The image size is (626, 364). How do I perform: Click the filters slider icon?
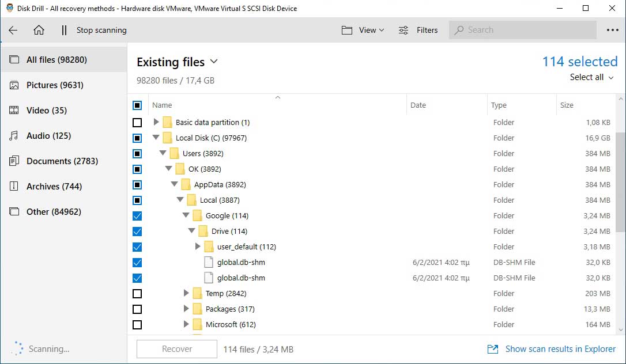403,31
